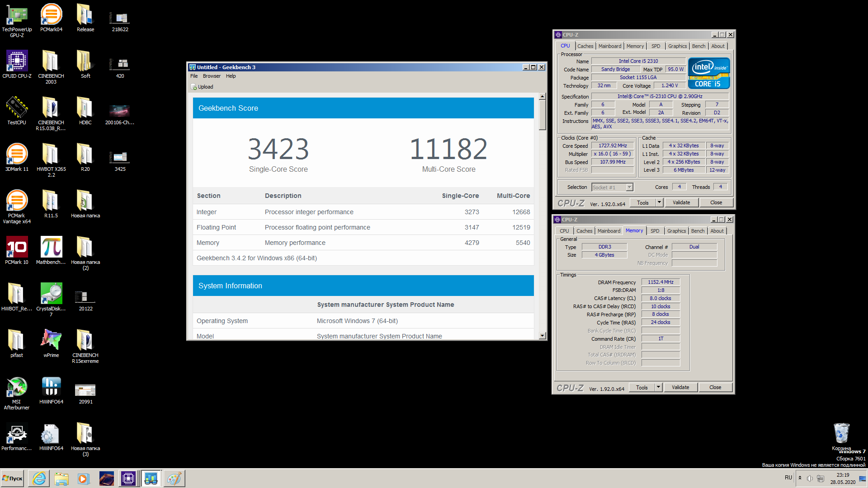Image resolution: width=868 pixels, height=488 pixels.
Task: Click Close button in bottom CPU-Z window
Action: (715, 387)
